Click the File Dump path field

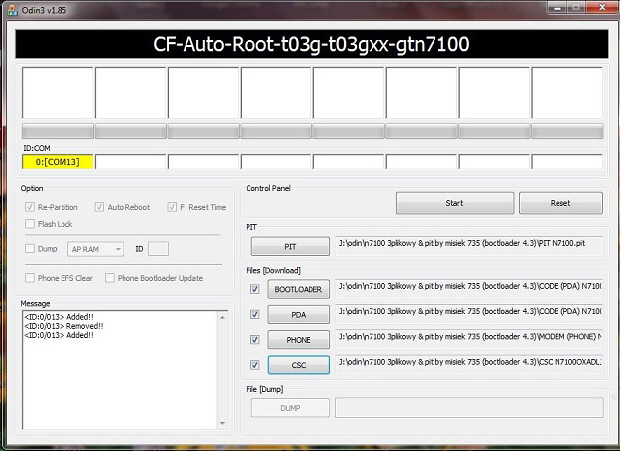point(469,408)
